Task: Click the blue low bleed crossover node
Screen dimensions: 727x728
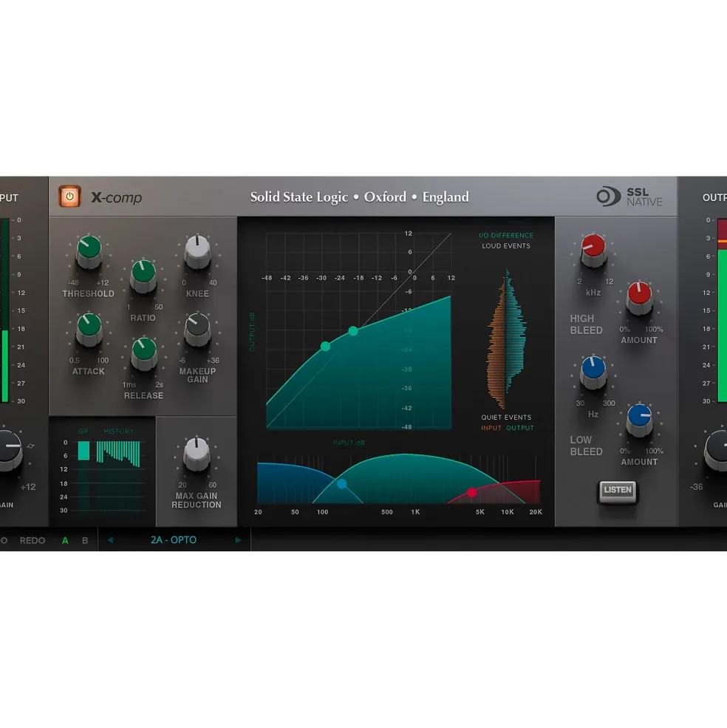Action: tap(341, 484)
